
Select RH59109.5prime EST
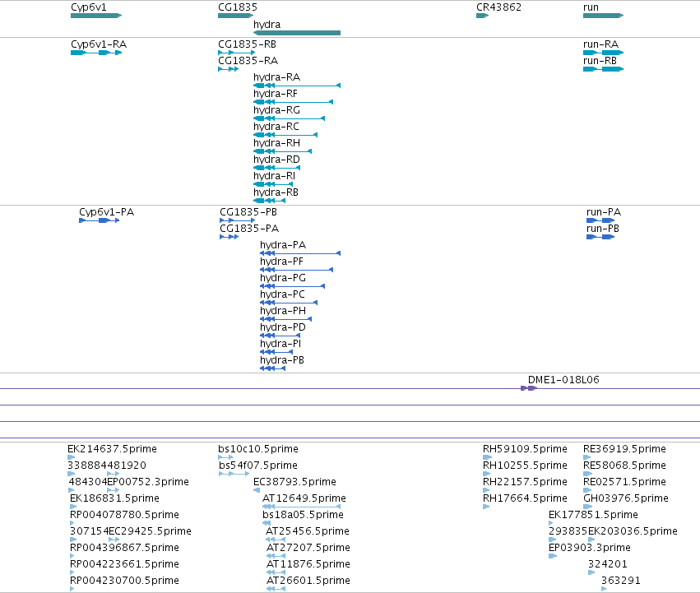pyautogui.click(x=487, y=457)
